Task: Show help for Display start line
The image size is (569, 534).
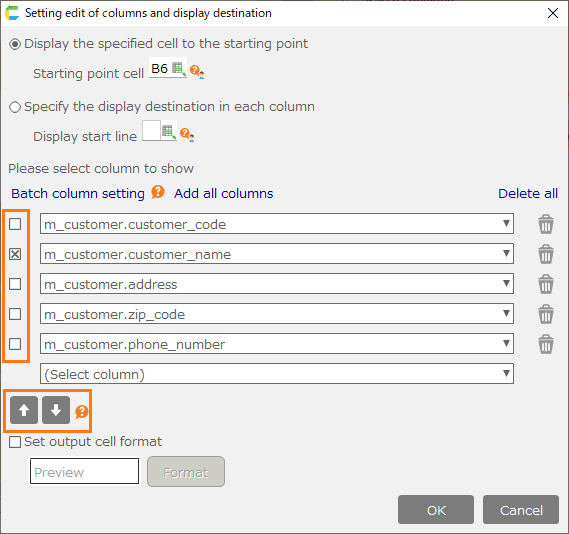Action: coord(187,134)
